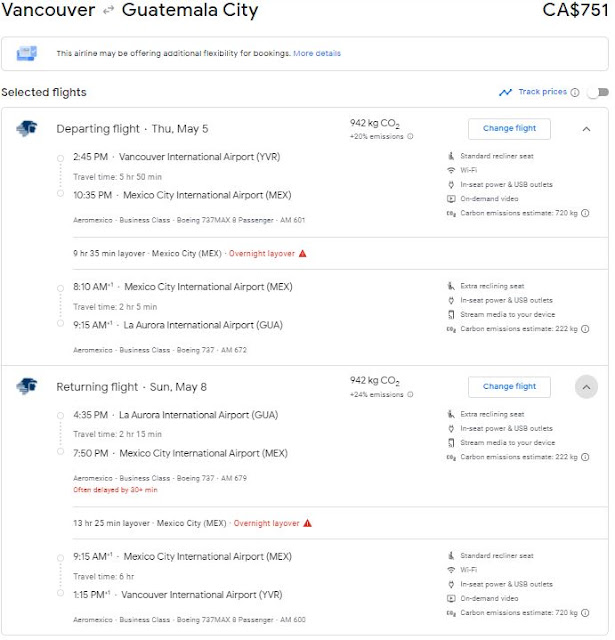
Task: Click '4:35 PM La Aurora International Airport (GUA)' row
Action: pyautogui.click(x=176, y=415)
